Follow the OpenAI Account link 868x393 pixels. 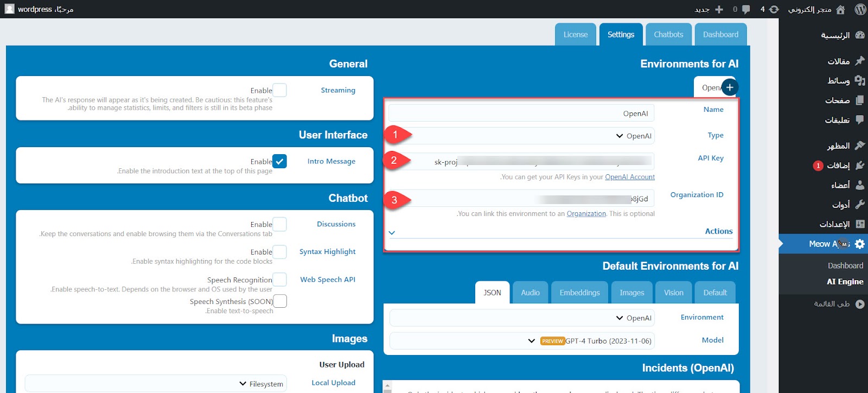tap(629, 177)
